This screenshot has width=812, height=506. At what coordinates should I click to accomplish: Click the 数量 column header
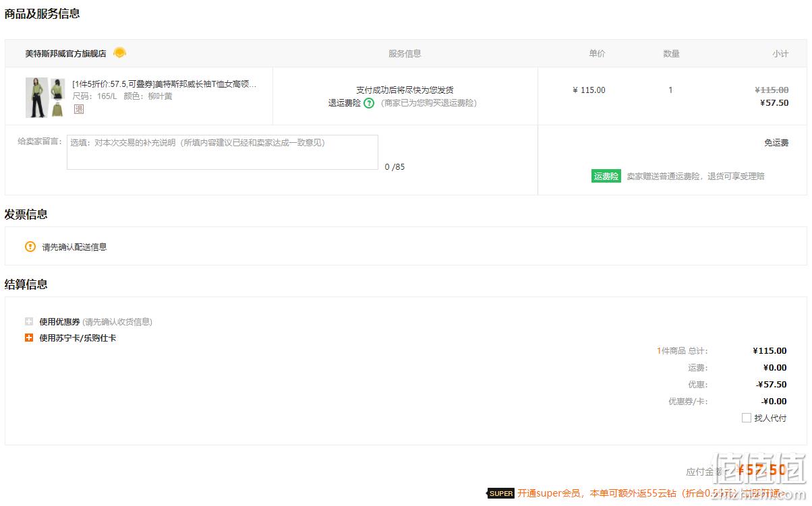point(671,54)
